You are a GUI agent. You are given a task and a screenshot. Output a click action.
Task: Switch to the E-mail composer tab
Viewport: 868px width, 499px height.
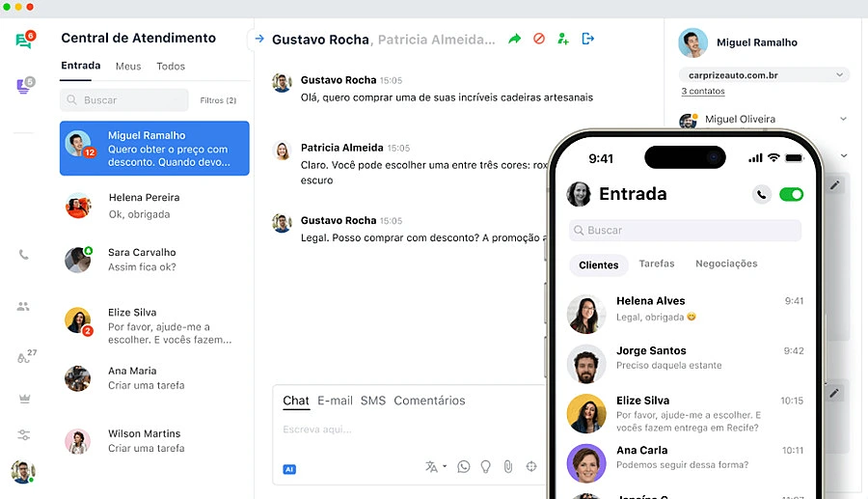pyautogui.click(x=335, y=401)
